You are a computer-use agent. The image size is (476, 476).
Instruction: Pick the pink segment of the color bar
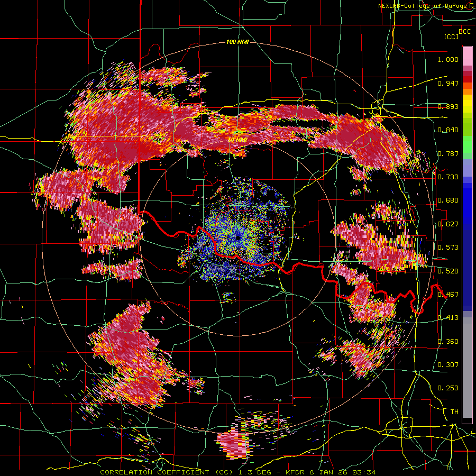(x=467, y=57)
